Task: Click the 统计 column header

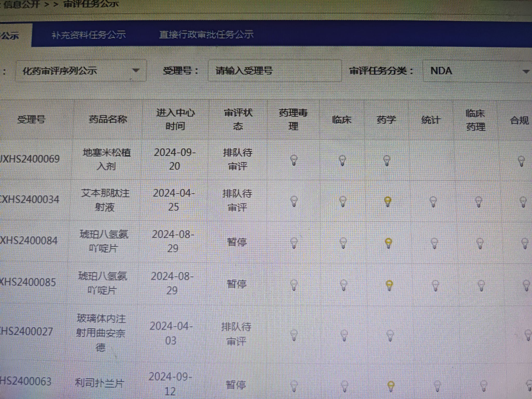Action: [431, 120]
